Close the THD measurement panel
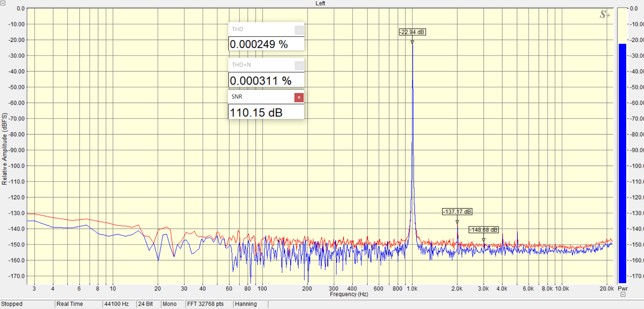This screenshot has width=644, height=309. coord(299,30)
